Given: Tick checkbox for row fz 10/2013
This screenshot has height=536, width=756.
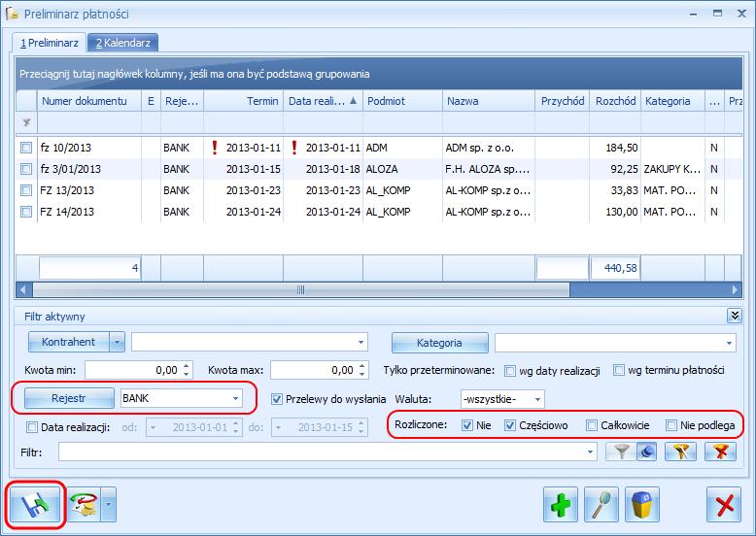Looking at the screenshot, I should (26, 148).
